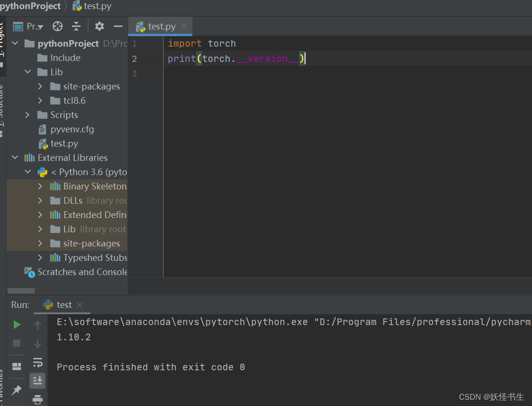Click line 1 'import torch' in editor
The image size is (532, 406).
202,43
